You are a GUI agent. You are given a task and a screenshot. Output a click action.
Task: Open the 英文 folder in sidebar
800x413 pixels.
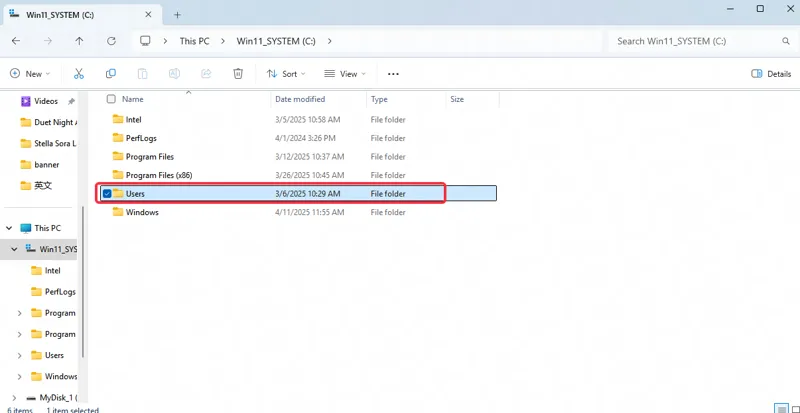[36, 186]
